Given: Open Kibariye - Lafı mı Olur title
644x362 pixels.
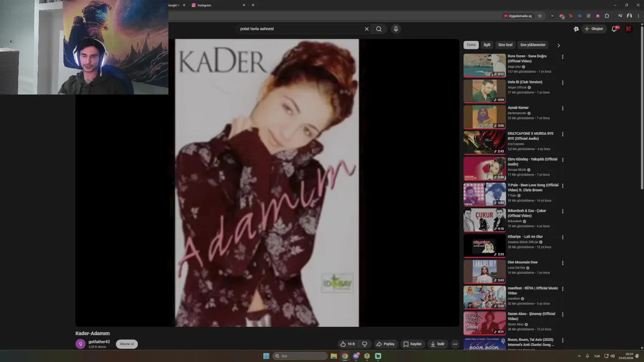Looking at the screenshot, I should point(525,237).
